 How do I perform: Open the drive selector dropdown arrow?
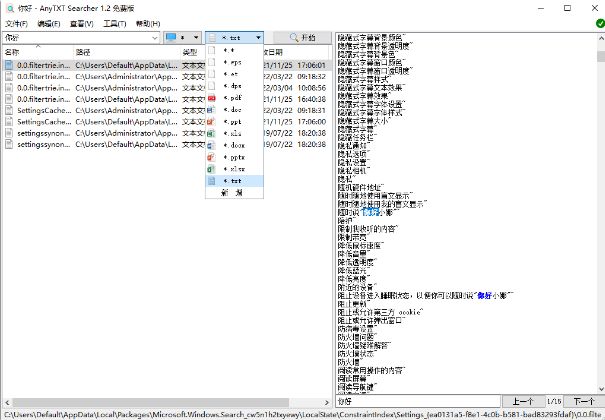point(196,37)
